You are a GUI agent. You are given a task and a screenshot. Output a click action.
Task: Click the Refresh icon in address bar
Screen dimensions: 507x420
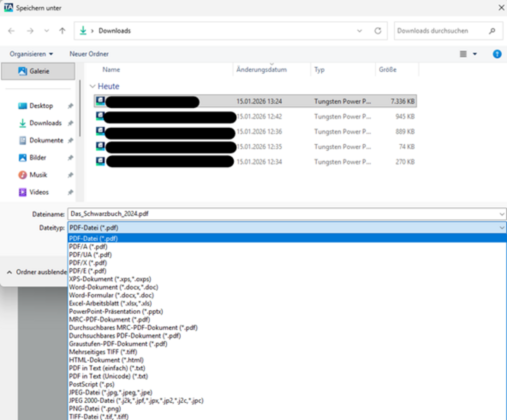pos(378,31)
